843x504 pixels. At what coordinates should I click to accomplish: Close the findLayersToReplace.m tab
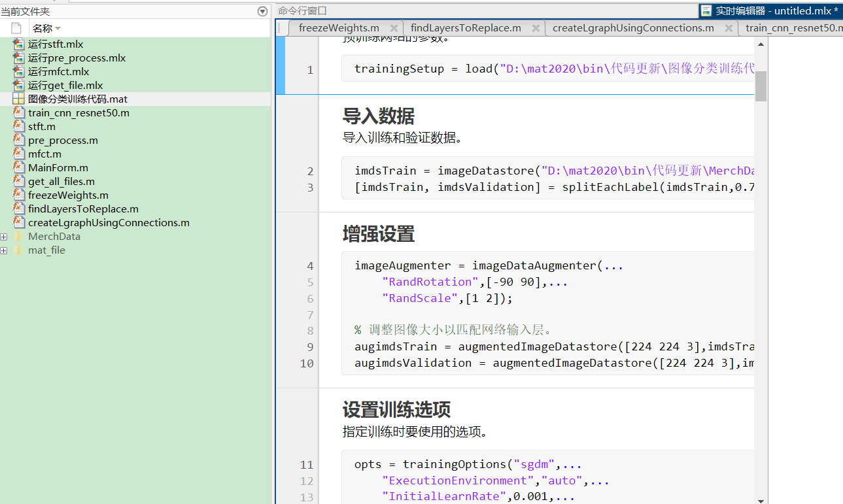[536, 28]
